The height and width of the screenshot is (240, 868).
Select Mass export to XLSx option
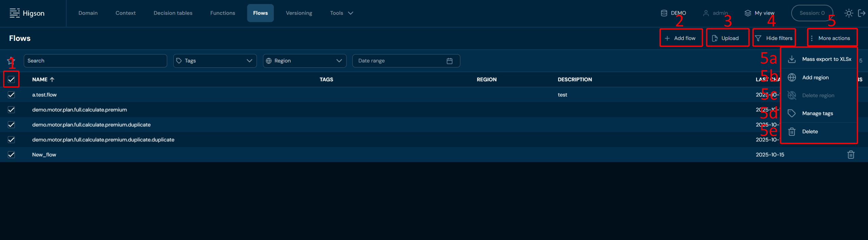(826, 59)
